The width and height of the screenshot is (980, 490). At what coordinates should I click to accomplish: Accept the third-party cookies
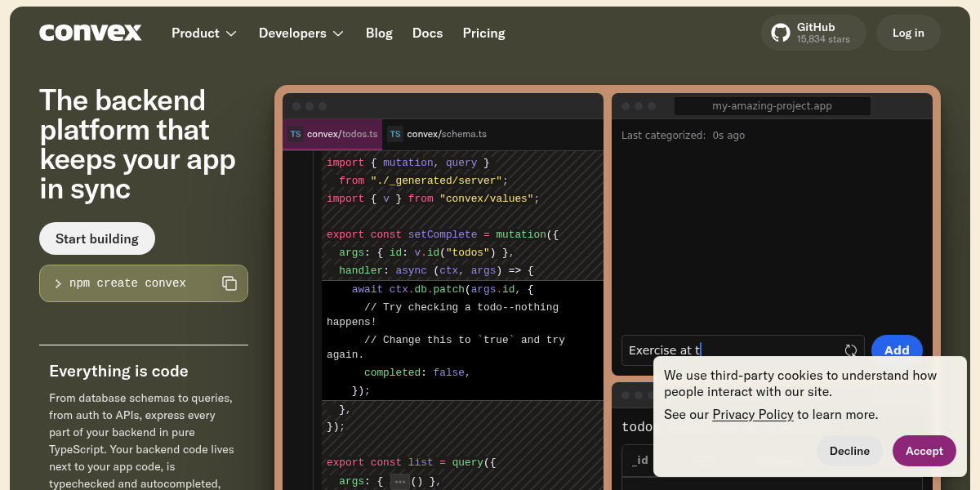(924, 450)
